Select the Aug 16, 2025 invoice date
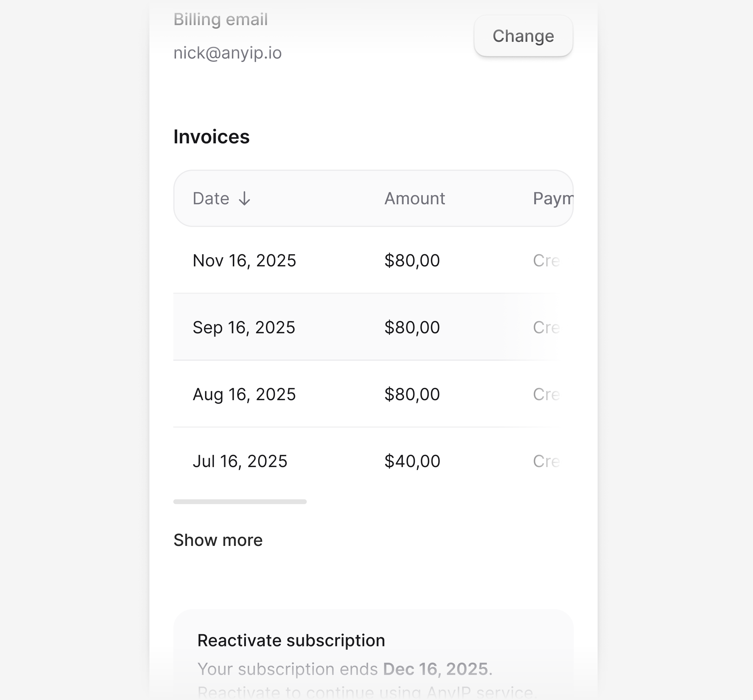This screenshot has height=700, width=753. 244,394
